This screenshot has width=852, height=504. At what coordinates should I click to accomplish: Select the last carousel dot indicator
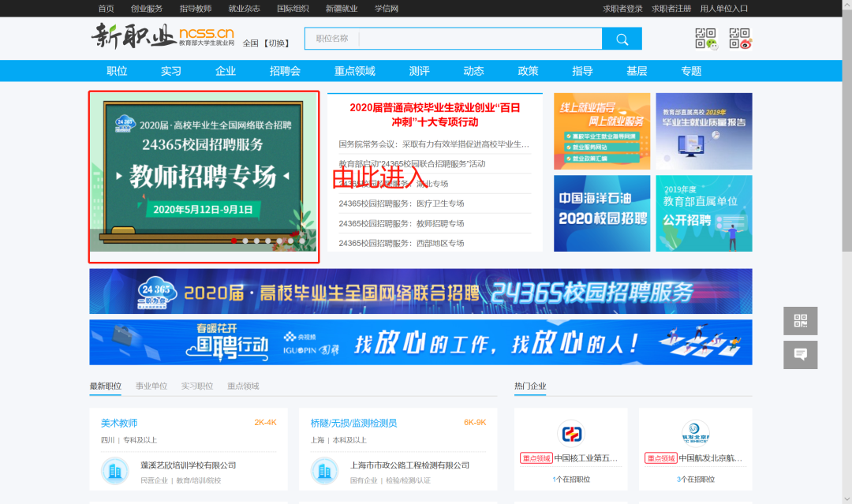302,241
